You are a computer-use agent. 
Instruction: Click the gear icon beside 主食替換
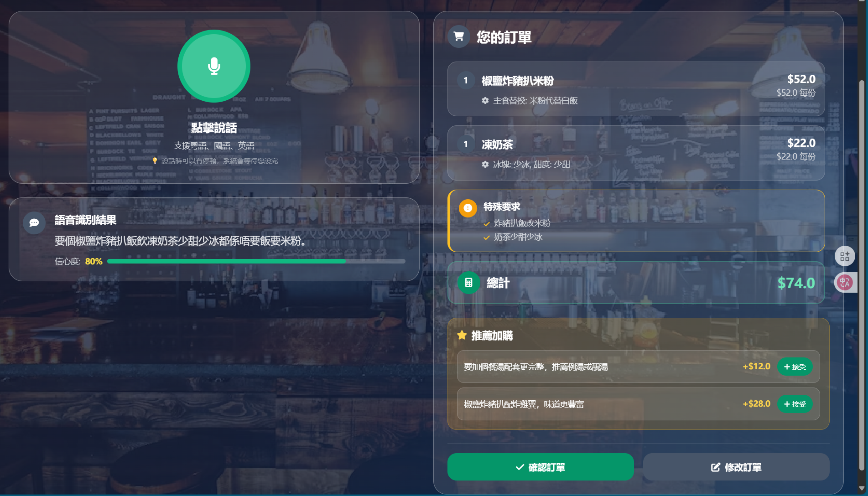485,100
